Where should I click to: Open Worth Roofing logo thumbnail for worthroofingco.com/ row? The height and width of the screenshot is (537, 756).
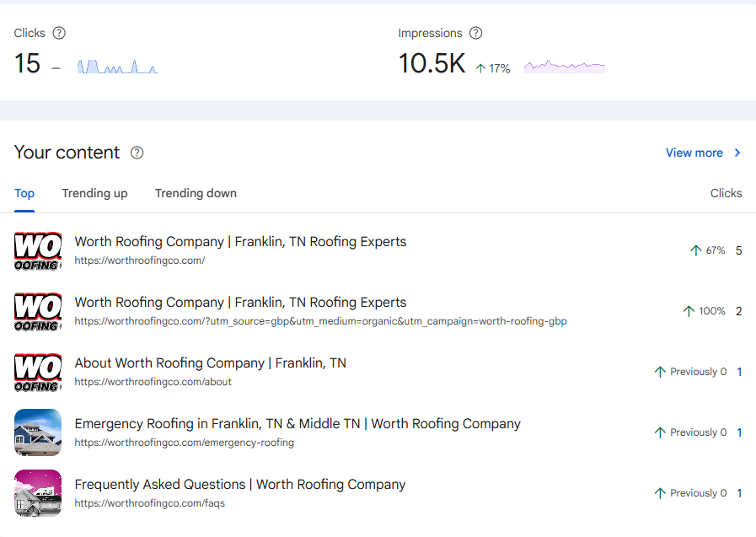pos(38,250)
